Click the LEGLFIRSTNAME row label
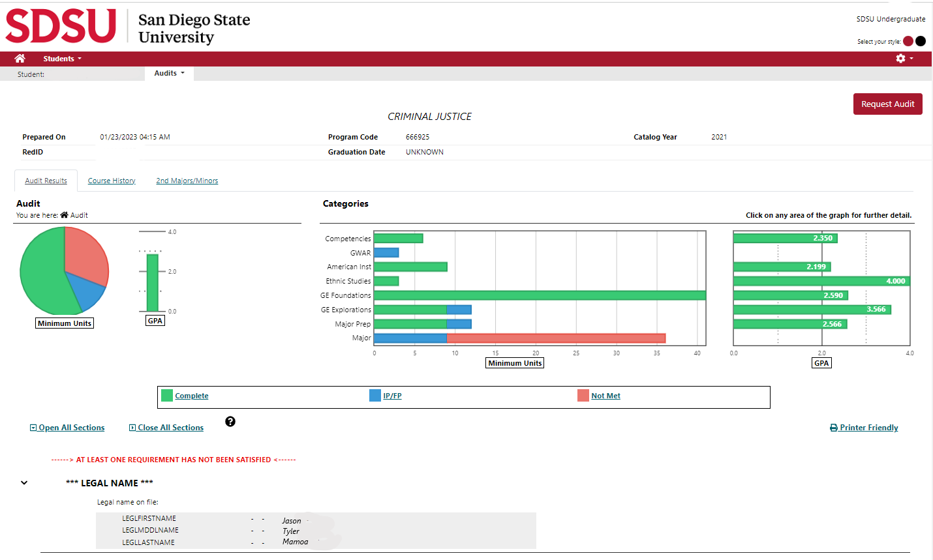 pos(149,518)
